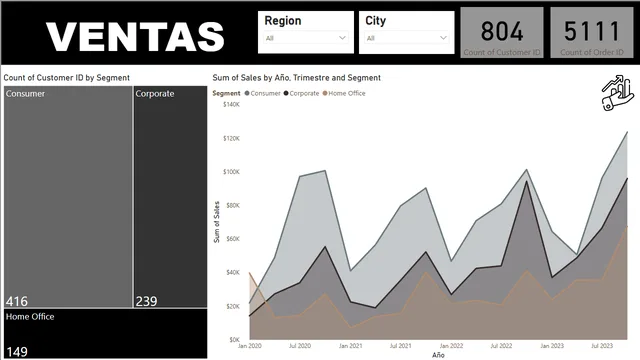
Task: Click the 'Count of Customer ID by Segment' title
Action: [x=67, y=78]
